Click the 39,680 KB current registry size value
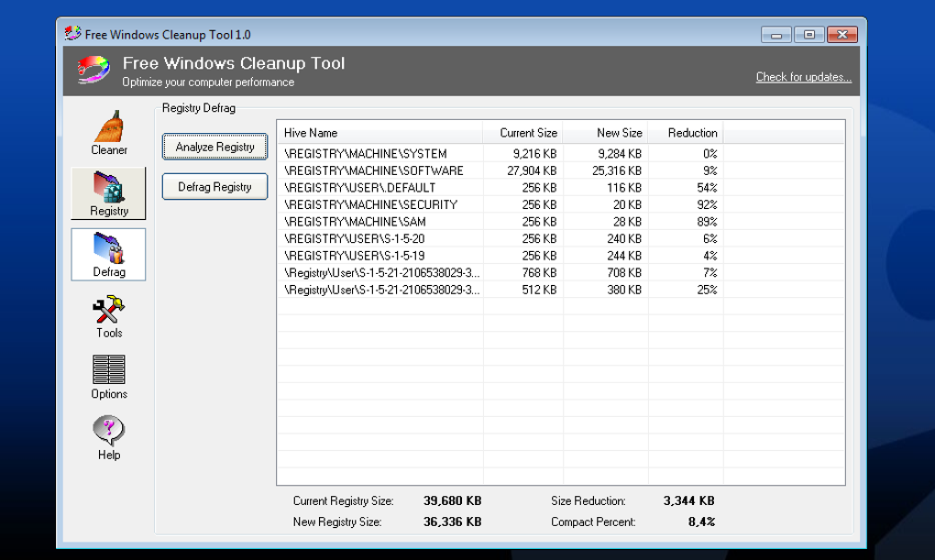 click(x=452, y=500)
